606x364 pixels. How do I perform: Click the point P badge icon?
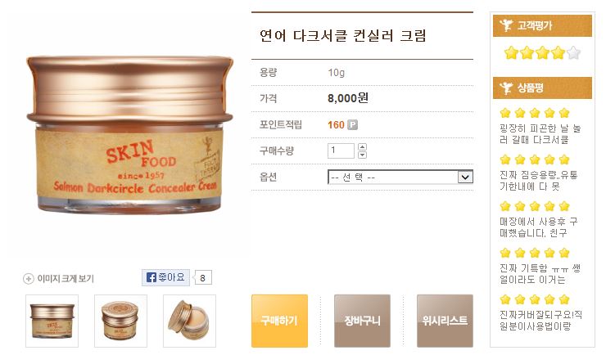352,124
